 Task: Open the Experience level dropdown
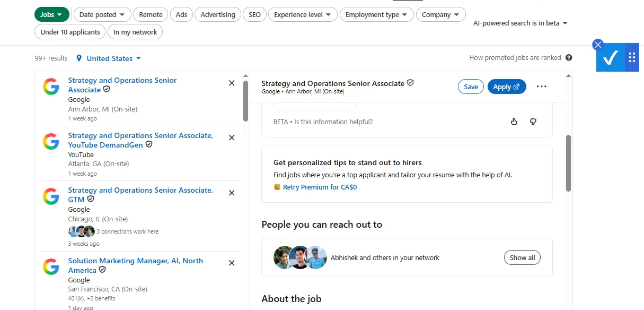(x=303, y=15)
